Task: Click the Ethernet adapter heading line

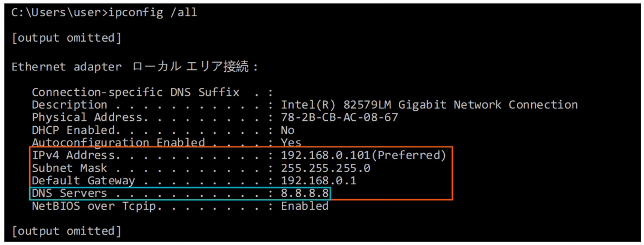Action: click(135, 67)
